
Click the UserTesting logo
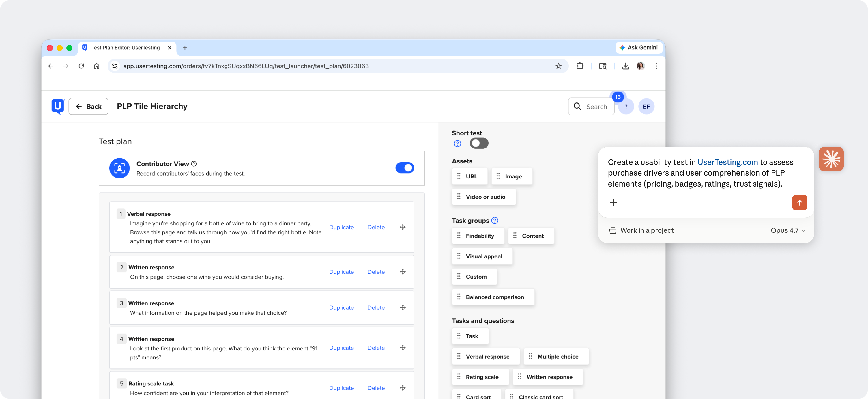tap(58, 107)
